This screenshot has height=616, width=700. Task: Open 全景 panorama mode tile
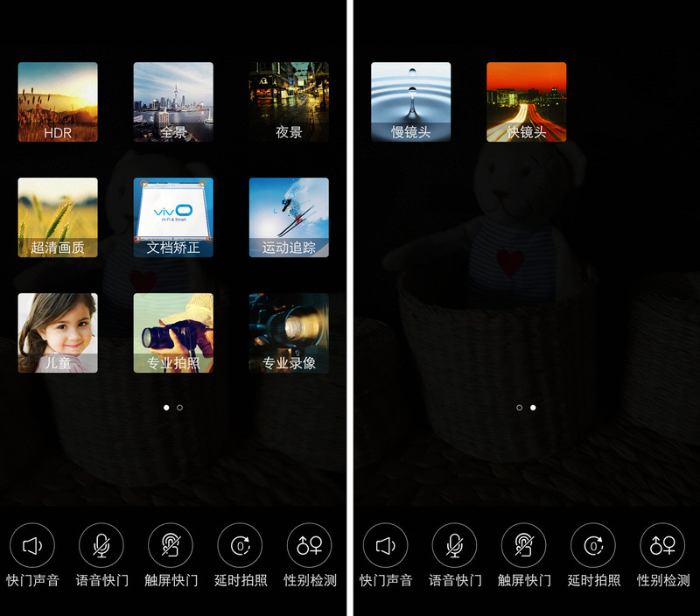173,101
